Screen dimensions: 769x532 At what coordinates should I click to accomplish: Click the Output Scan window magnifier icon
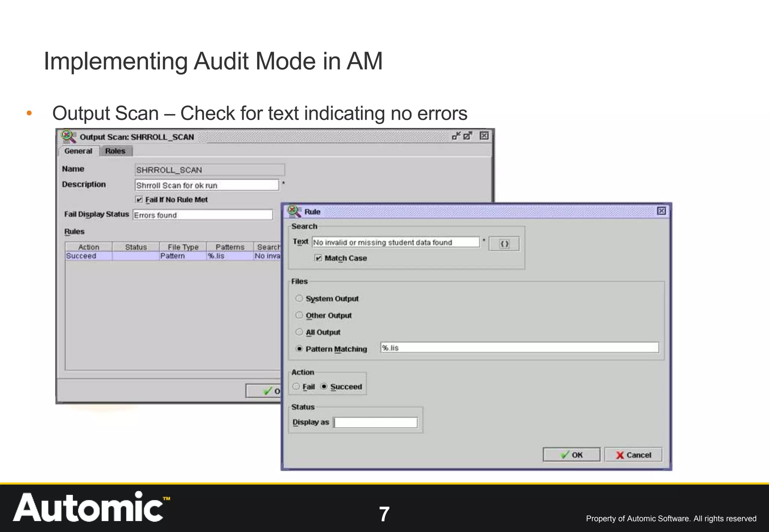(x=69, y=137)
